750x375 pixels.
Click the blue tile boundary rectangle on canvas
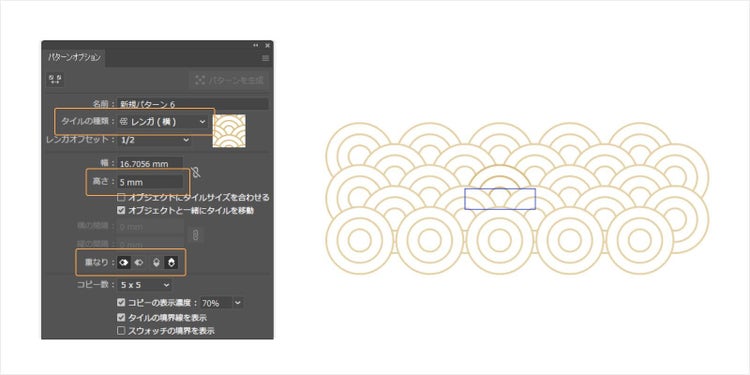point(500,199)
